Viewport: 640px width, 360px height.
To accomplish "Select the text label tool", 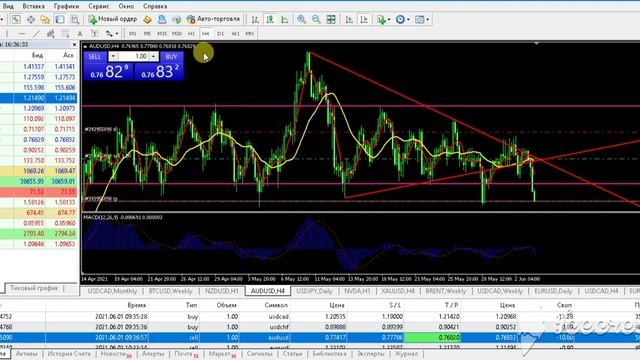I will 94,33.
